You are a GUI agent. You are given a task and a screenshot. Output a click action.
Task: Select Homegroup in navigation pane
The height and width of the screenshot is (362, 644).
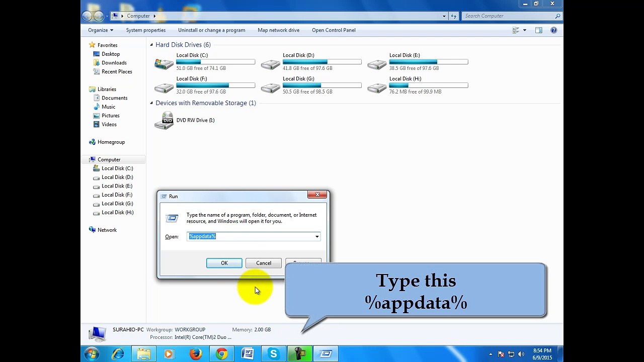[111, 142]
